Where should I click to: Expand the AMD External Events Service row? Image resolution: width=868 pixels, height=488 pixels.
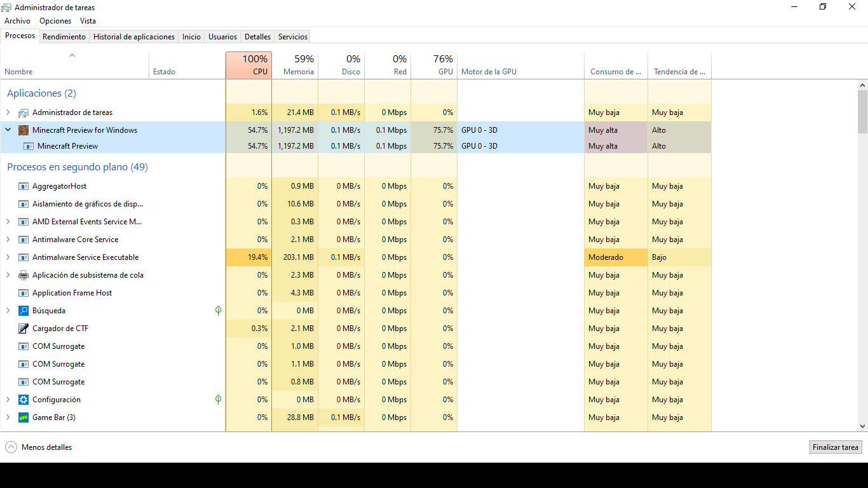8,222
